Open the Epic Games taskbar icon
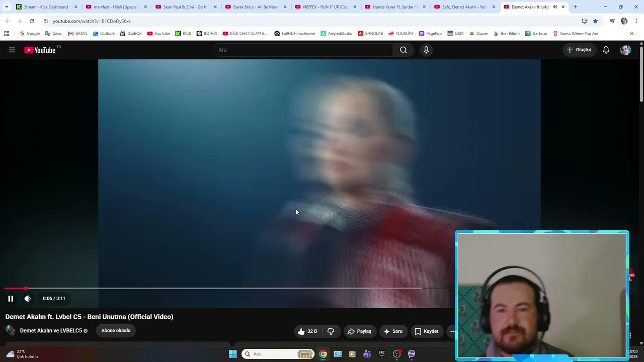644x362 pixels. (382, 354)
